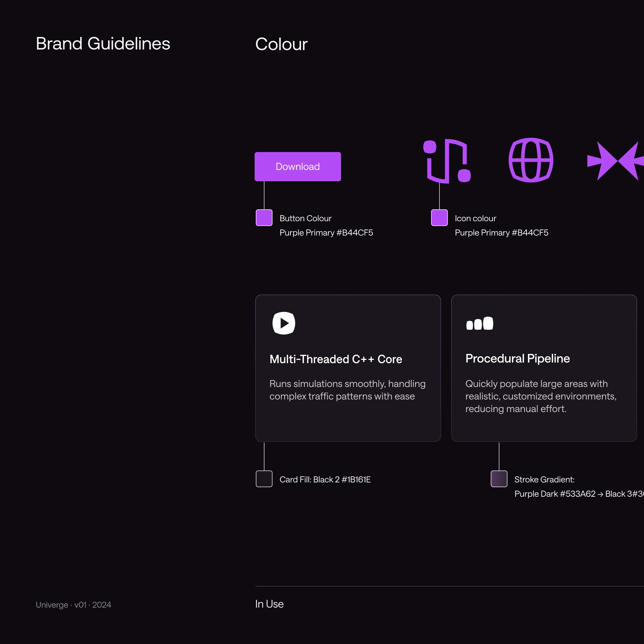Click the Univerge v01 2024 footer text

[73, 605]
